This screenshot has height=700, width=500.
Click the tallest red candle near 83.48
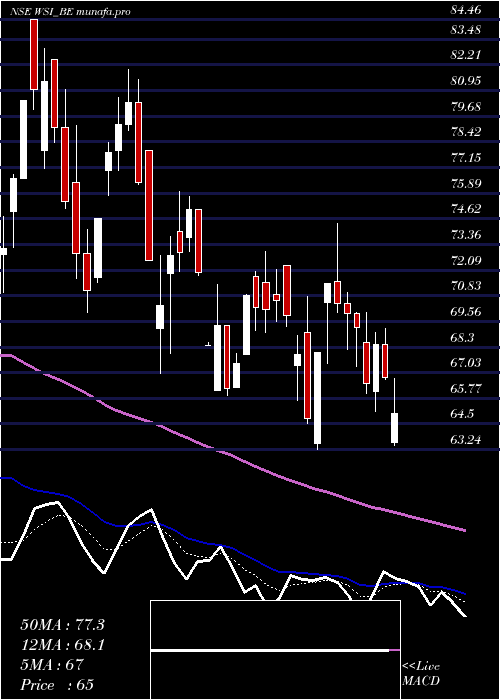34,54
